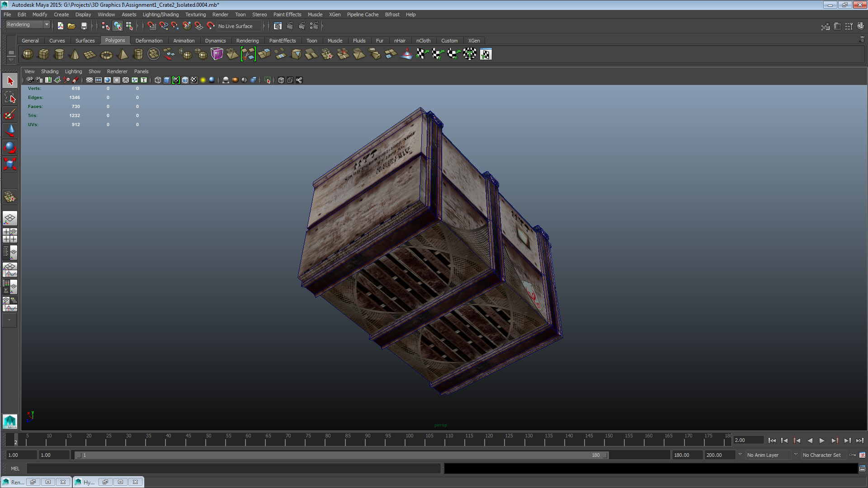868x488 pixels.
Task: Open the render view clapperboard icon
Action: pyautogui.click(x=278, y=26)
